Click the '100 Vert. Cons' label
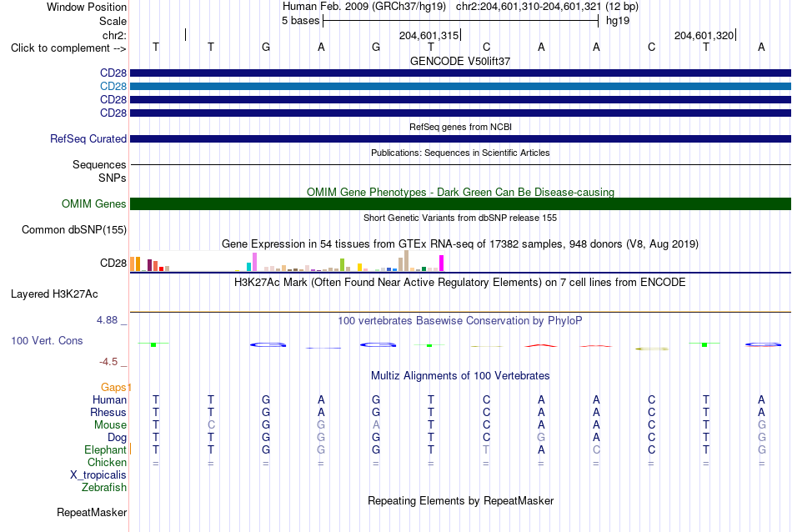This screenshot has width=792, height=532. click(x=47, y=340)
